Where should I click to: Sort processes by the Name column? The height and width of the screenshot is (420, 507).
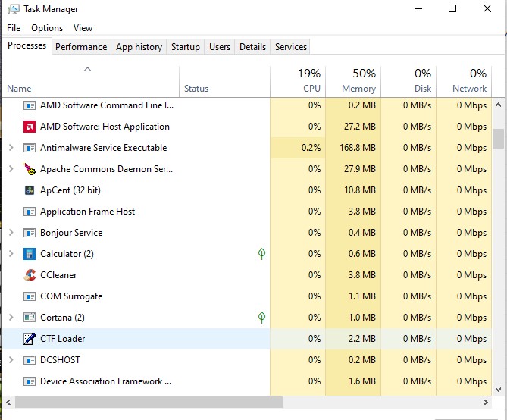(90, 82)
